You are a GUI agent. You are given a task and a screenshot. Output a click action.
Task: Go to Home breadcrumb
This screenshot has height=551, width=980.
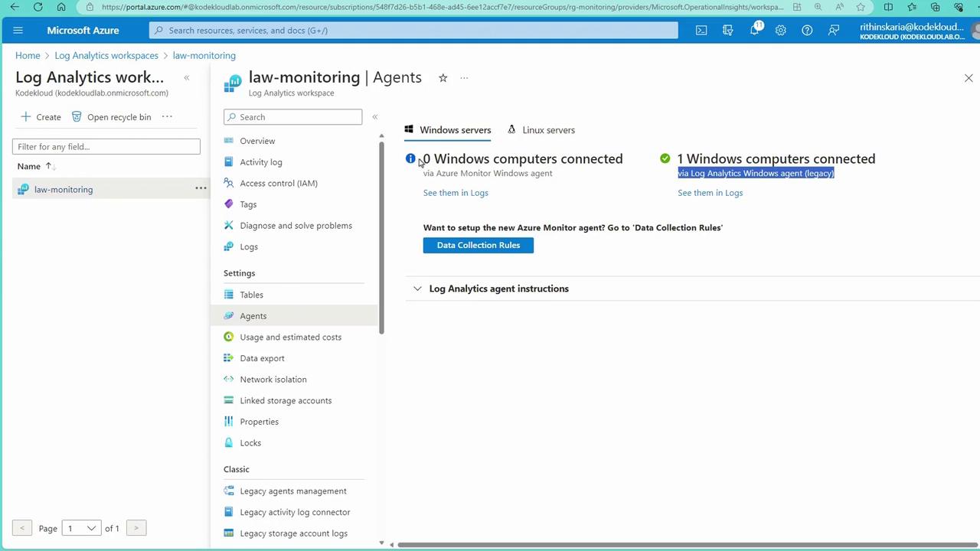pos(28,56)
